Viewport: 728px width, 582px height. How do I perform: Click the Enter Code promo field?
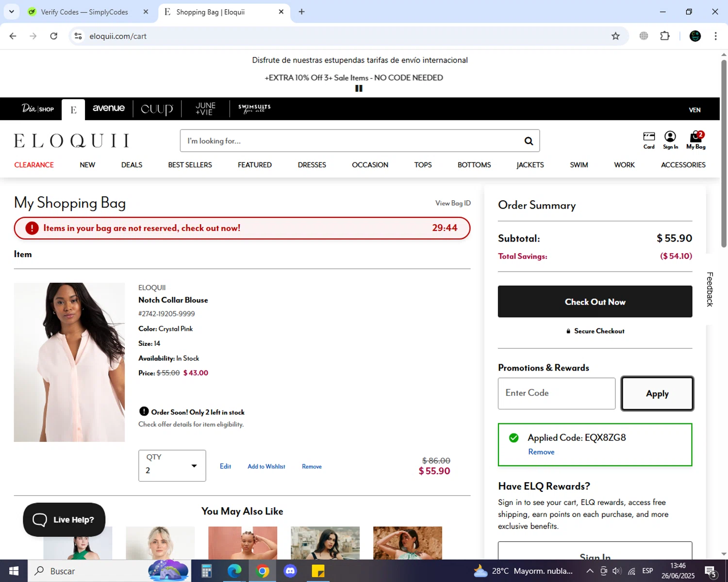(x=557, y=393)
